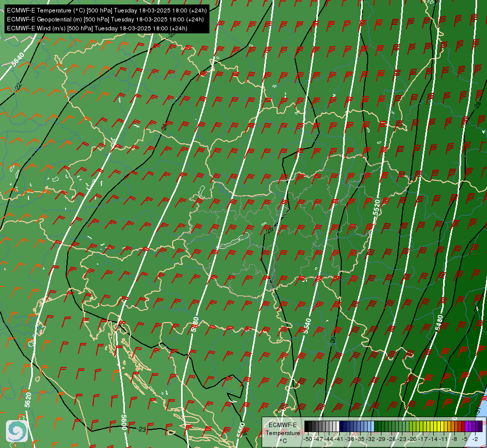Image resolution: width=487 pixels, height=448 pixels.
Task: Click the 5640 geopotential contour label
Action: (x=18, y=59)
